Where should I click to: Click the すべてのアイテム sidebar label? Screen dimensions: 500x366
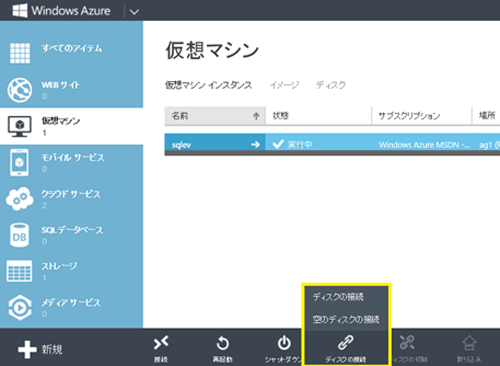tap(72, 49)
